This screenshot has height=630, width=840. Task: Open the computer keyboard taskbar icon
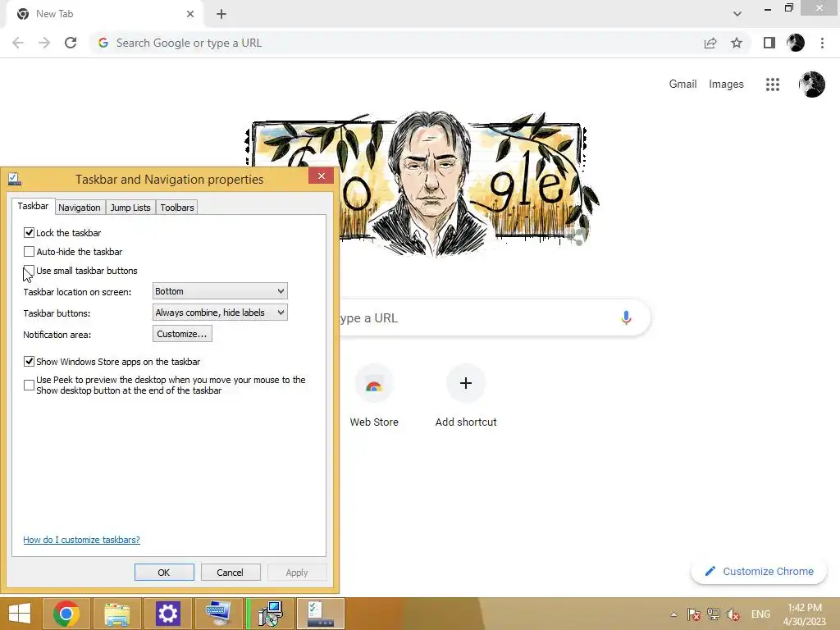click(x=218, y=614)
